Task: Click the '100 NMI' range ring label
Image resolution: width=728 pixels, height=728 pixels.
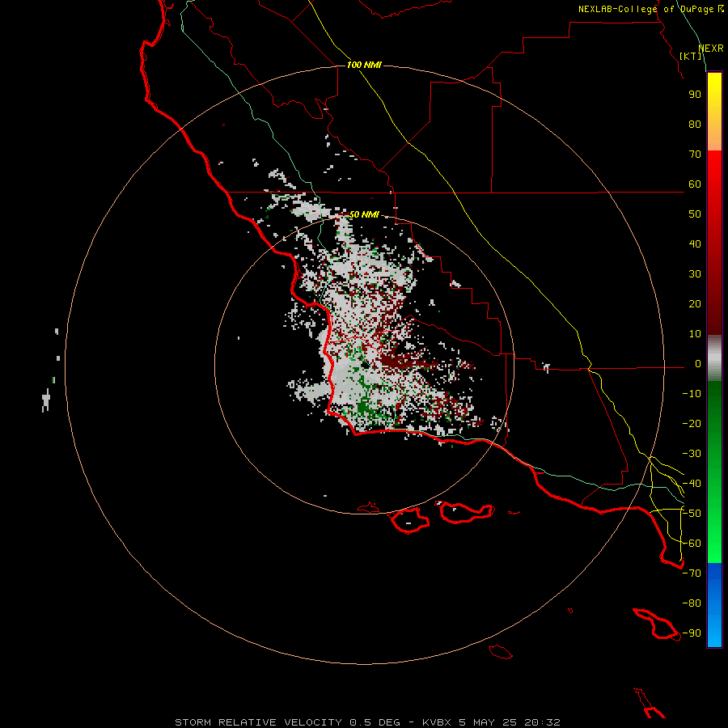Action: (x=364, y=65)
